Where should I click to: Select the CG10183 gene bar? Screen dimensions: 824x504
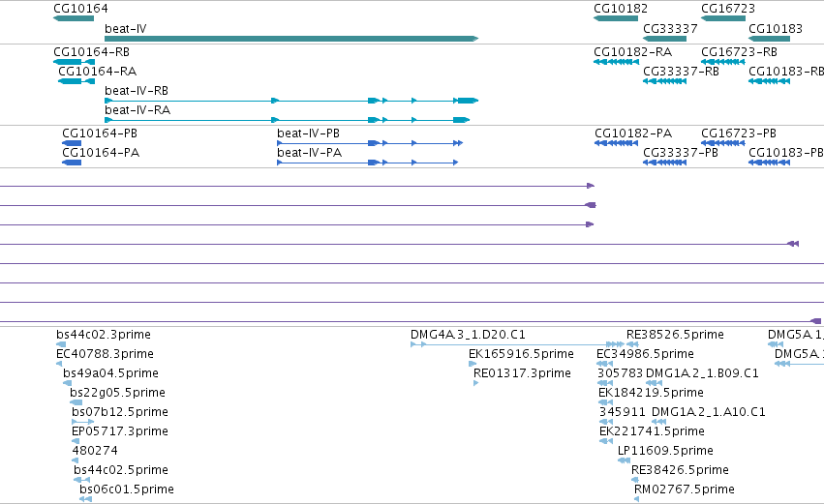(769, 39)
